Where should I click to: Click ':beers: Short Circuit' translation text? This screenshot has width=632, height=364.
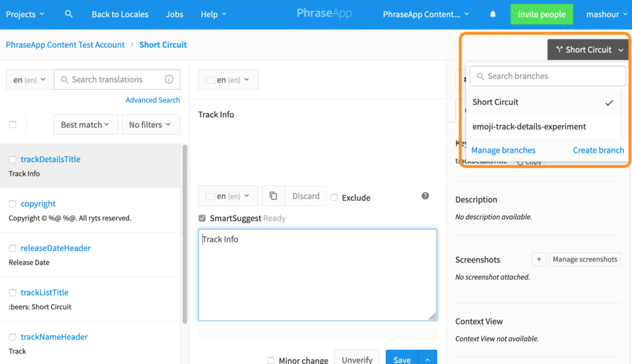tap(40, 307)
